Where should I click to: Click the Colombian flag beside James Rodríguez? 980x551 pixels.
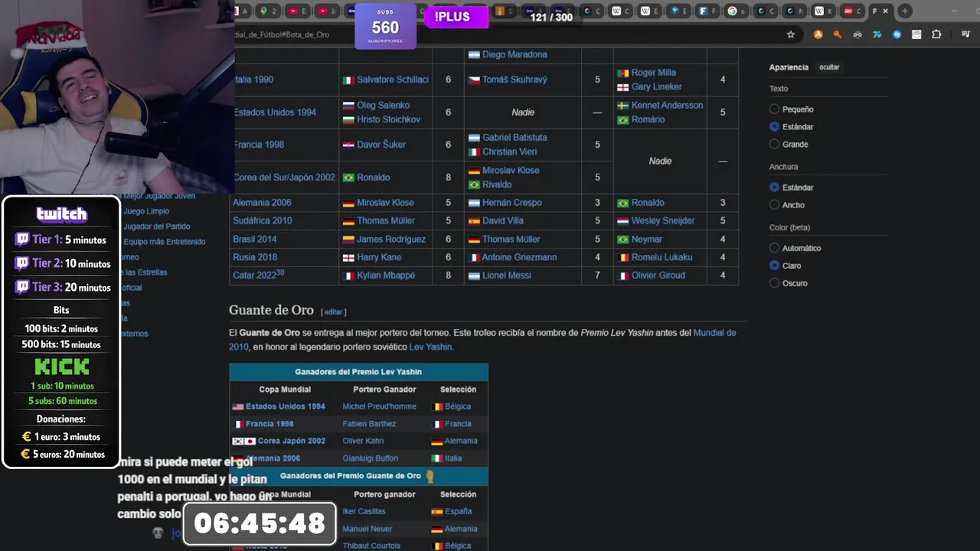click(348, 240)
